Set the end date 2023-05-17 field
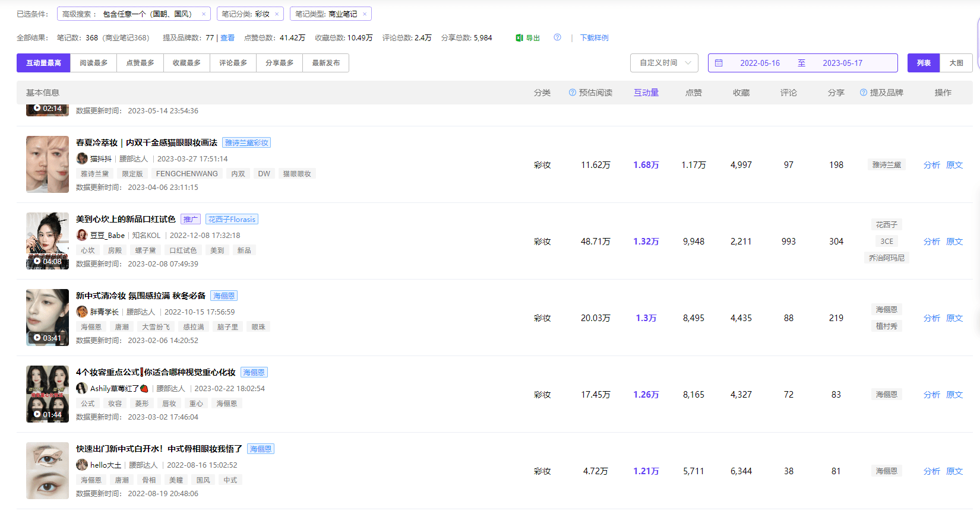The width and height of the screenshot is (980, 511). pos(842,63)
